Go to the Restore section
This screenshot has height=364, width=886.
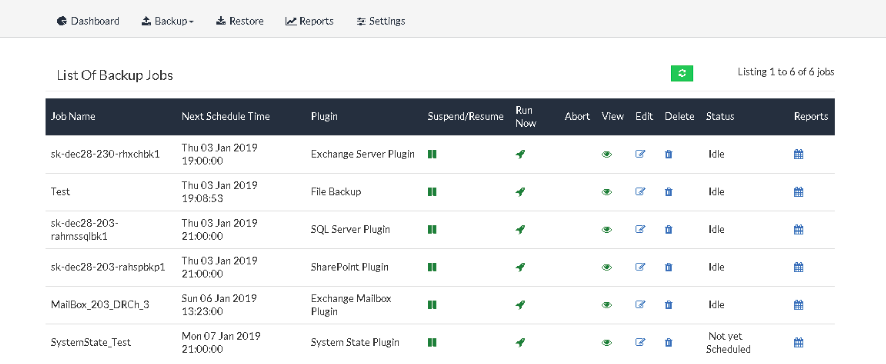(240, 21)
